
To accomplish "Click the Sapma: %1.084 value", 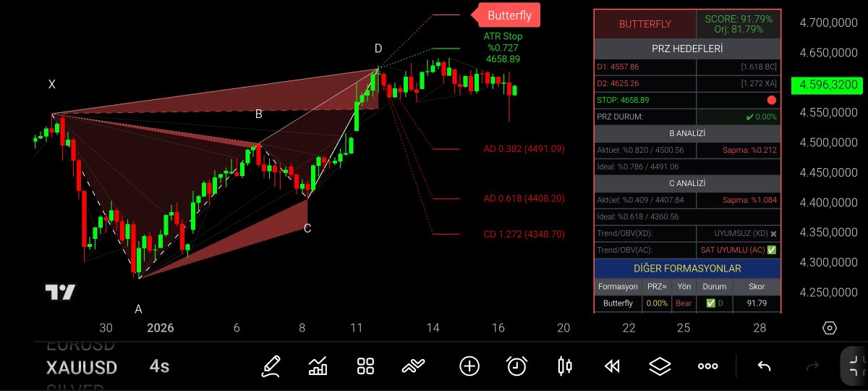I will tap(749, 200).
